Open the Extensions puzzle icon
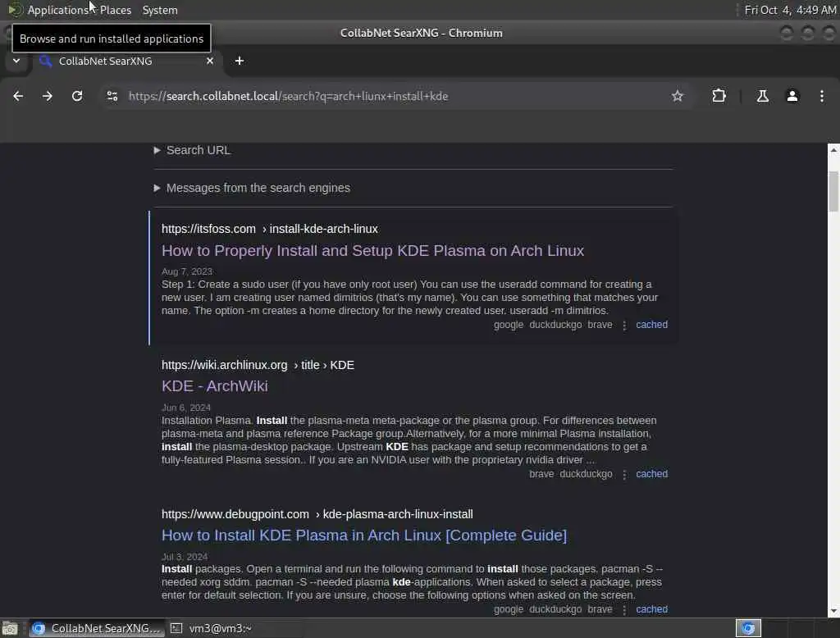 719,96
